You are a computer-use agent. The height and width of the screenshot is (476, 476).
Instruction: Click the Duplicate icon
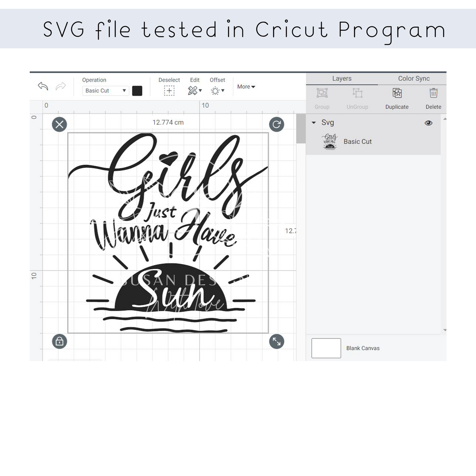(397, 93)
